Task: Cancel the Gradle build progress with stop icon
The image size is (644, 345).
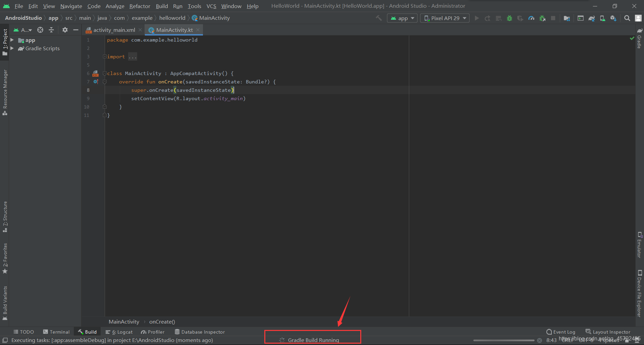Action: pos(539,340)
